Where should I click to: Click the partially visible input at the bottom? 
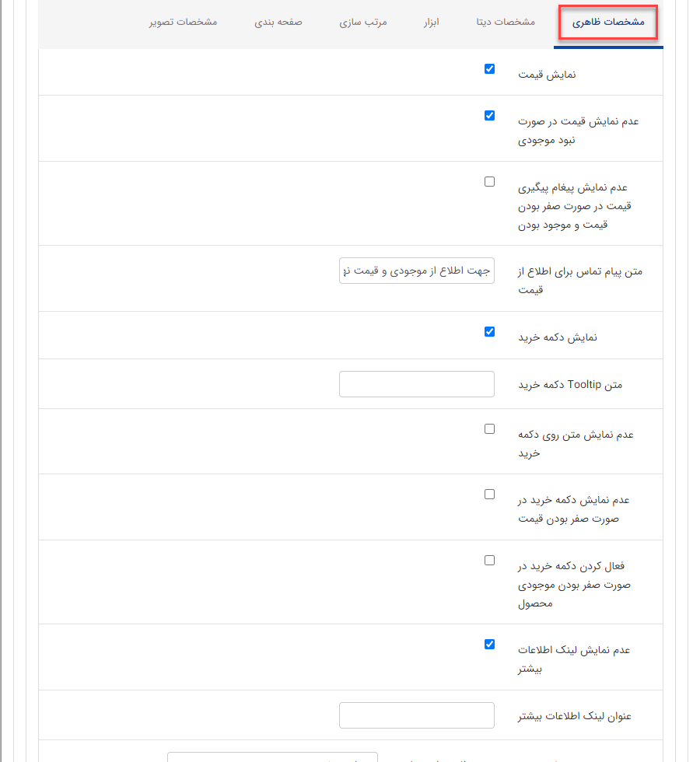272,757
